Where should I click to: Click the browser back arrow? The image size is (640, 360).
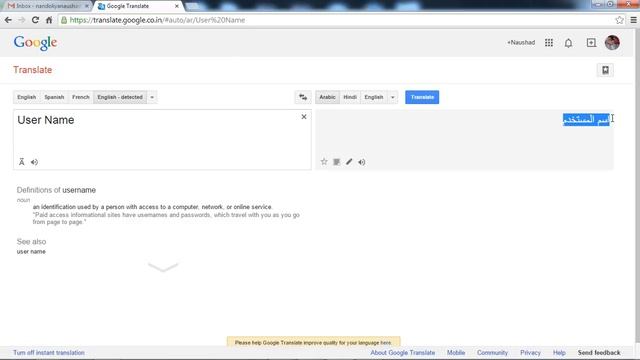[8, 20]
